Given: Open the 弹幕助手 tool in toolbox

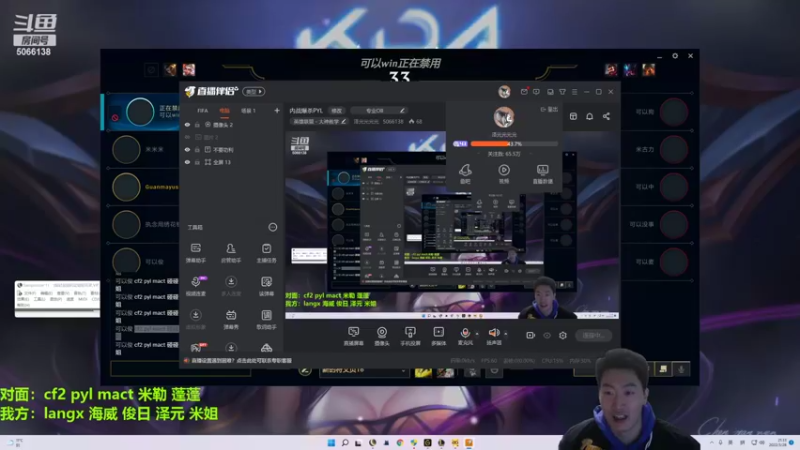Looking at the screenshot, I should (x=195, y=253).
